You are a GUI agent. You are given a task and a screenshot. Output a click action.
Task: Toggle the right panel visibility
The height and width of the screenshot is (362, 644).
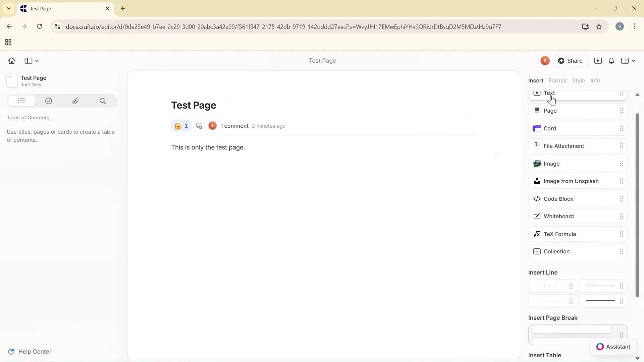tap(625, 61)
